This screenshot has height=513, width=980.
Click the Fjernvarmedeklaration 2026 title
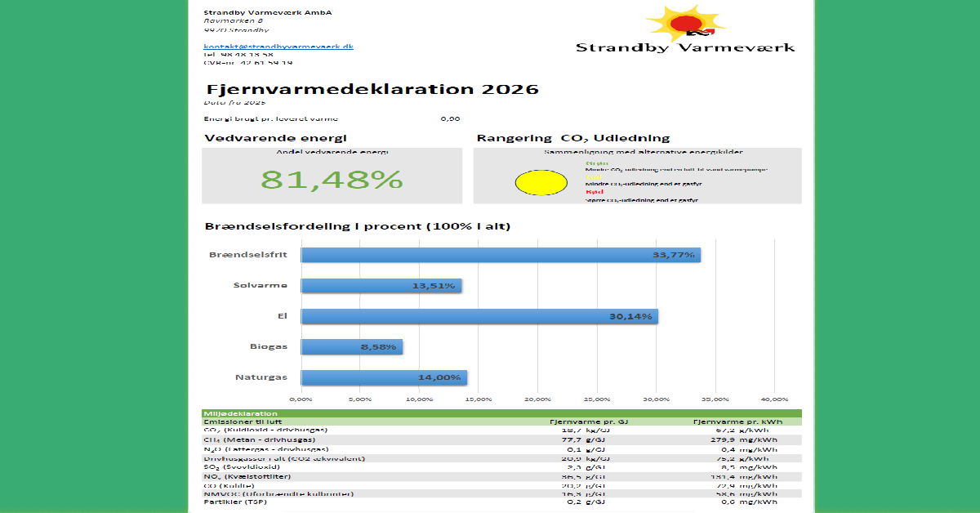click(x=372, y=89)
